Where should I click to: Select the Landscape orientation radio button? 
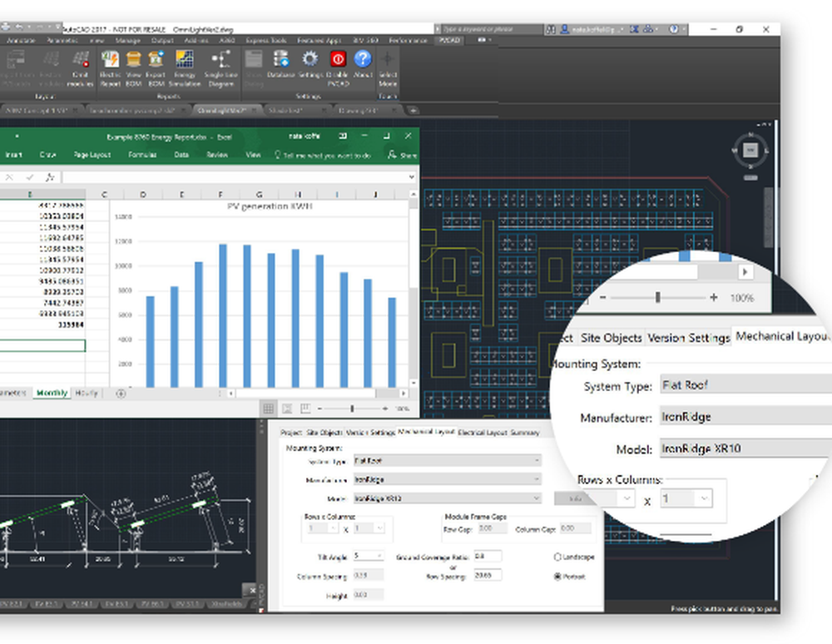[x=557, y=557]
